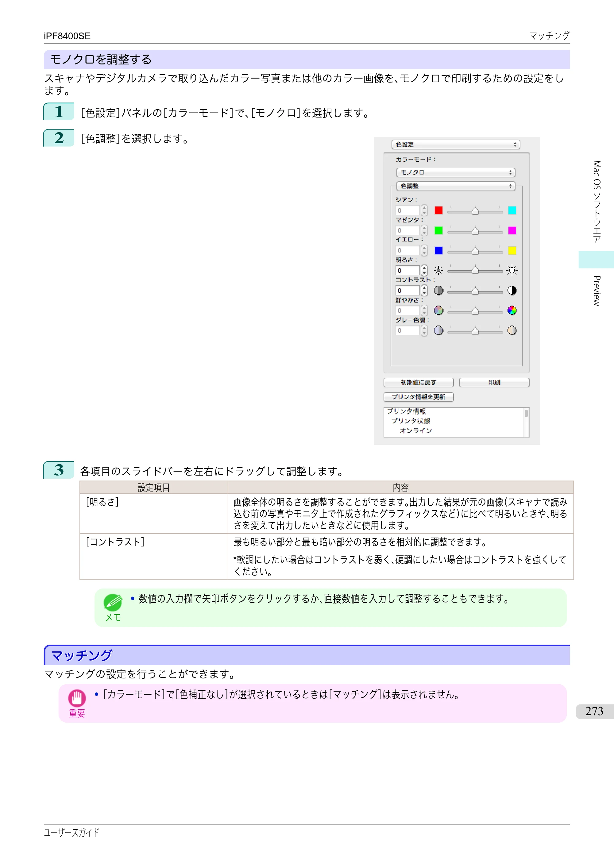Click the コントラスト stepper arrows
614x868 pixels.
coord(424,290)
